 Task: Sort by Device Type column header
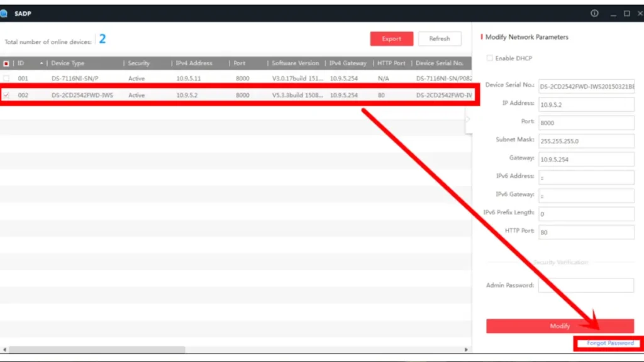click(x=68, y=63)
